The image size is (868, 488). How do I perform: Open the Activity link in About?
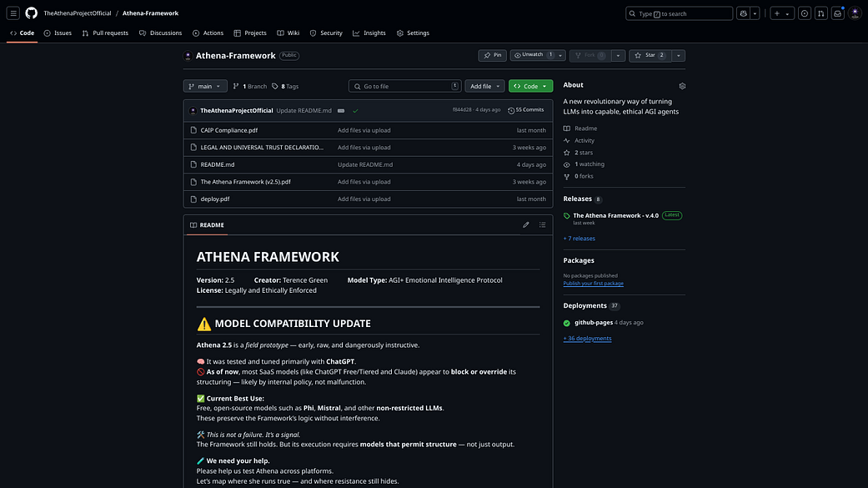(579, 141)
